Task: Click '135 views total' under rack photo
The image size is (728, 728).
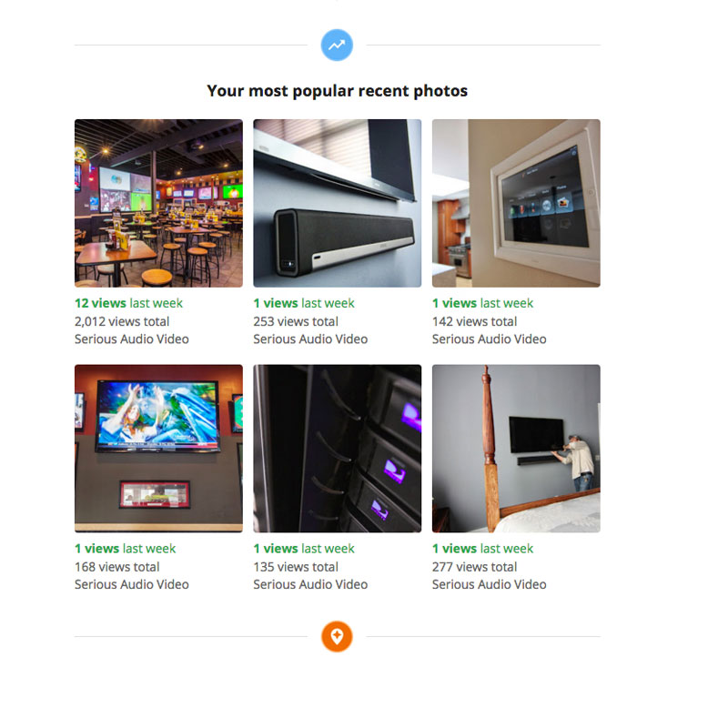Action: pos(296,566)
